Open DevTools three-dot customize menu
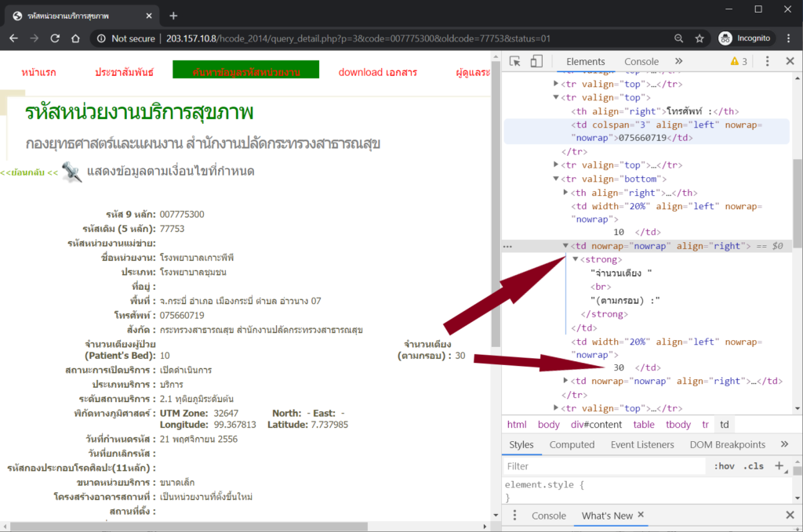This screenshot has width=803, height=532. pyautogui.click(x=768, y=61)
